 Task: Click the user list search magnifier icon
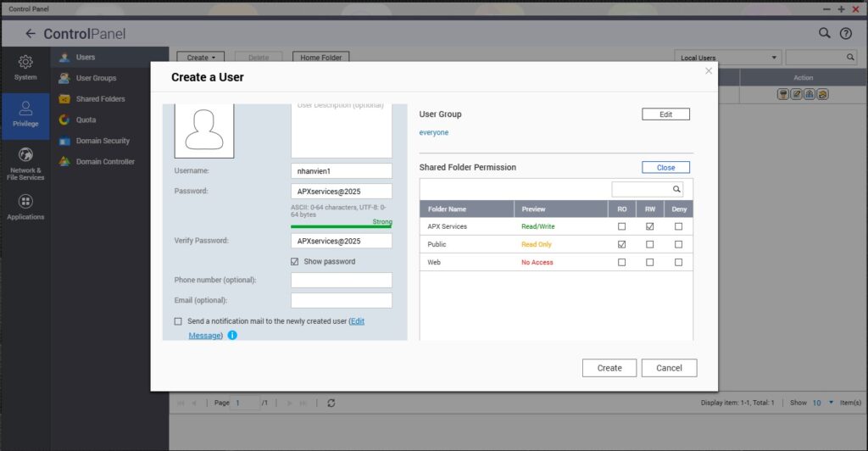pyautogui.click(x=850, y=57)
